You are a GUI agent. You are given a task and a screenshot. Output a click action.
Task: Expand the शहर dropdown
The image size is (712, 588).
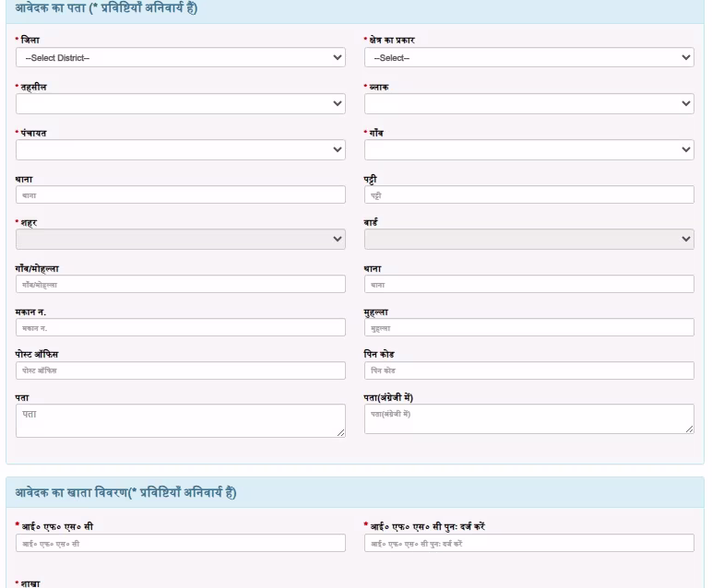[180, 240]
